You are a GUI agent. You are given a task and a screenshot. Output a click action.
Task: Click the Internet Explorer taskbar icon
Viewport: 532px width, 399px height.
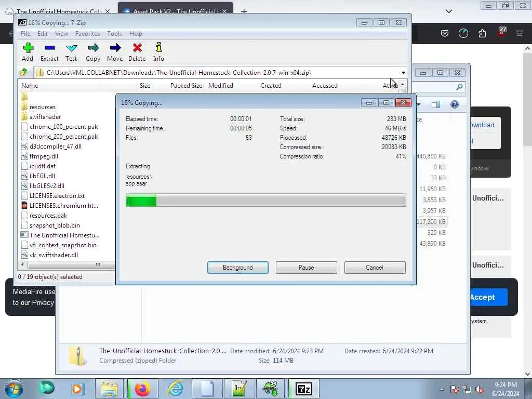[x=175, y=389]
